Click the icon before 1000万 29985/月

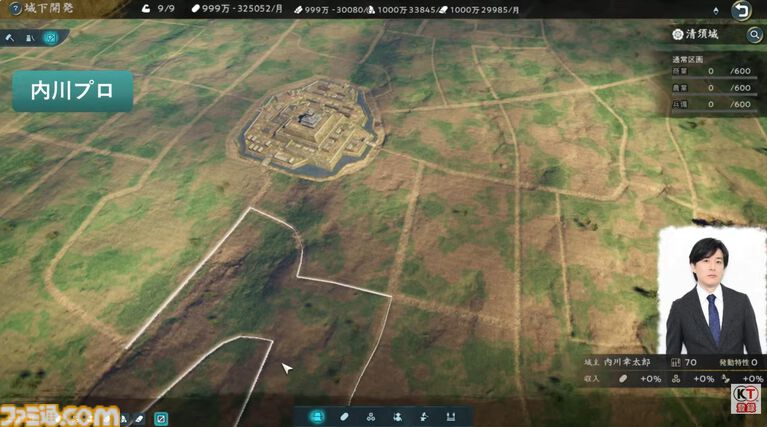tap(443, 9)
